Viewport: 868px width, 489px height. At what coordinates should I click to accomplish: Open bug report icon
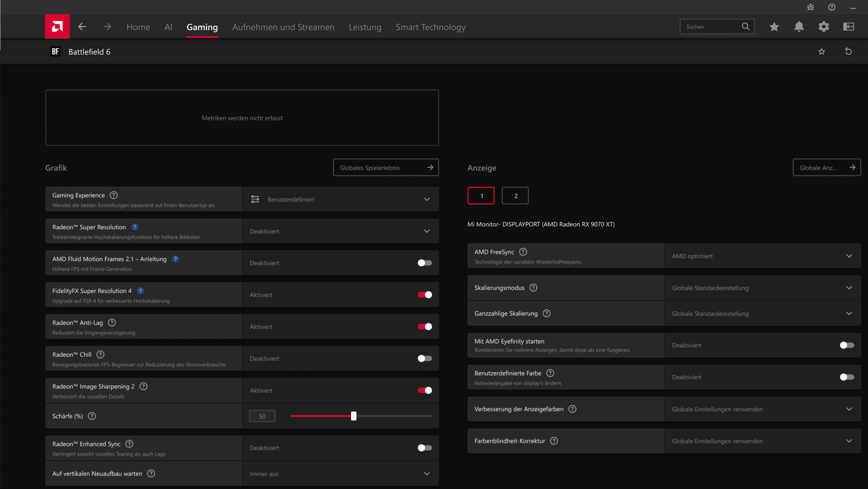coord(811,7)
